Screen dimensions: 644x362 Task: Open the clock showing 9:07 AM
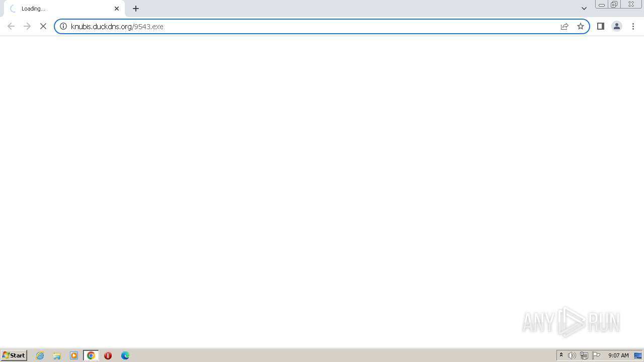[x=618, y=355]
